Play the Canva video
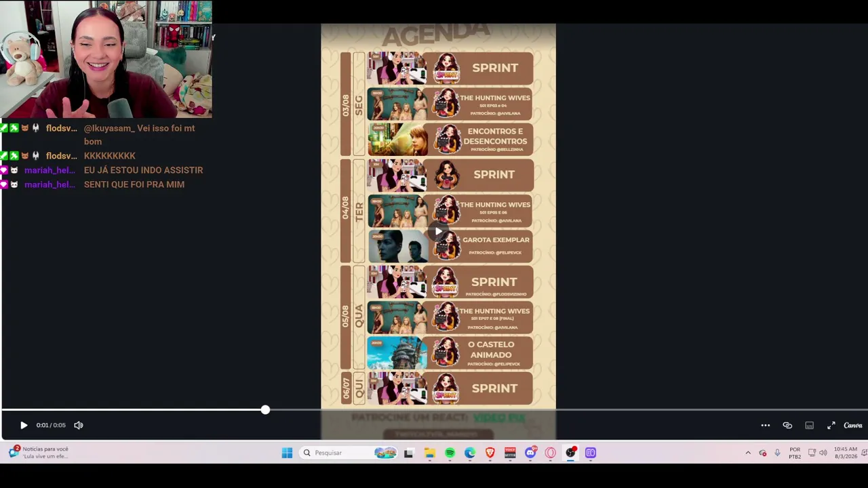The image size is (868, 488). click(24, 426)
